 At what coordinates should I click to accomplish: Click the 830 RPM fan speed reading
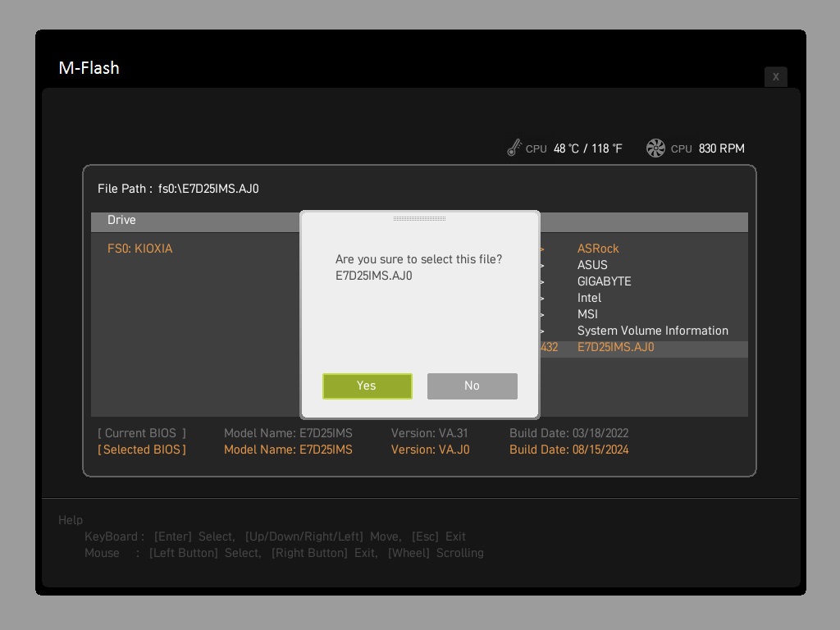[721, 148]
